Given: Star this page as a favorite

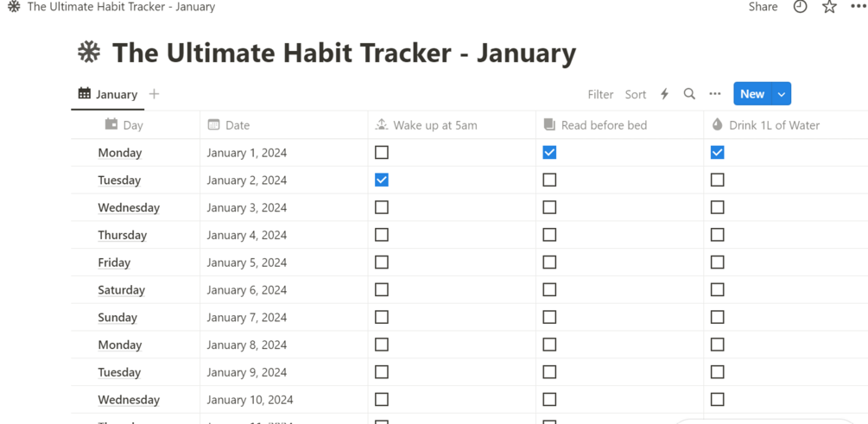Looking at the screenshot, I should tap(829, 7).
